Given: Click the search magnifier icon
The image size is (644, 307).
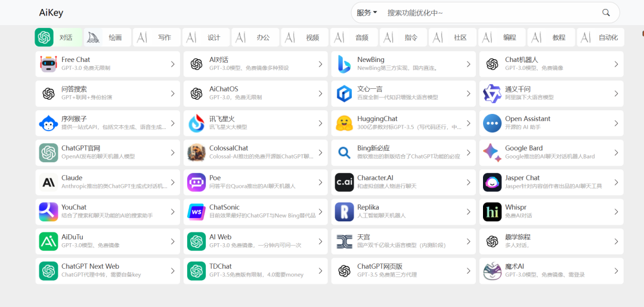Looking at the screenshot, I should click(x=606, y=13).
